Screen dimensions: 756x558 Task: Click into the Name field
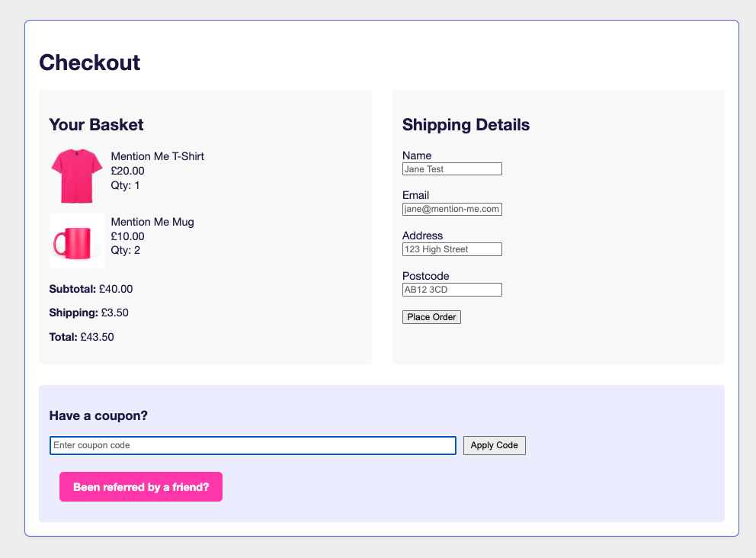click(452, 168)
